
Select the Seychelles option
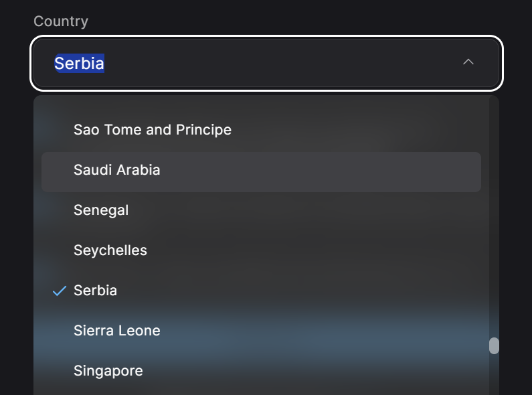point(110,250)
